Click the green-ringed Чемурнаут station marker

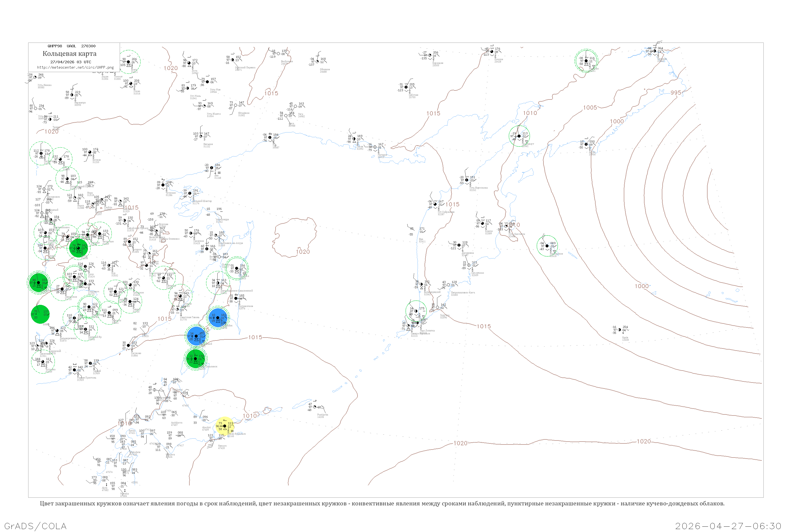point(519,136)
